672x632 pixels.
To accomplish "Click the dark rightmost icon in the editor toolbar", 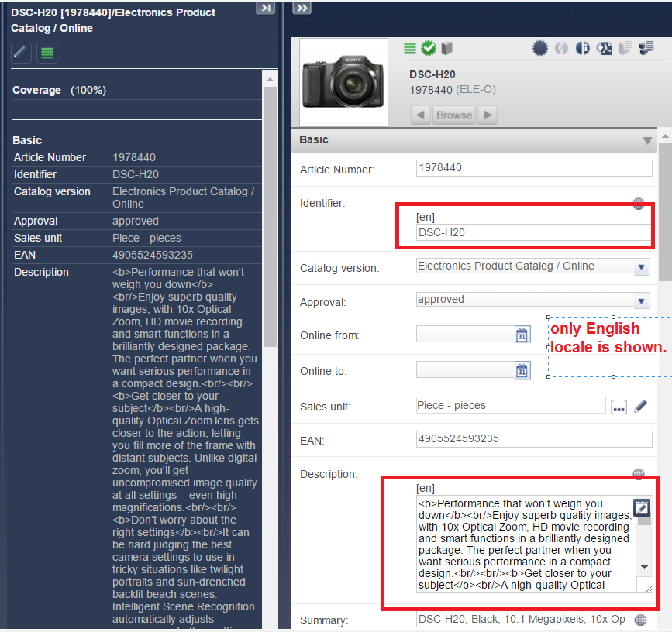I will pyautogui.click(x=646, y=48).
